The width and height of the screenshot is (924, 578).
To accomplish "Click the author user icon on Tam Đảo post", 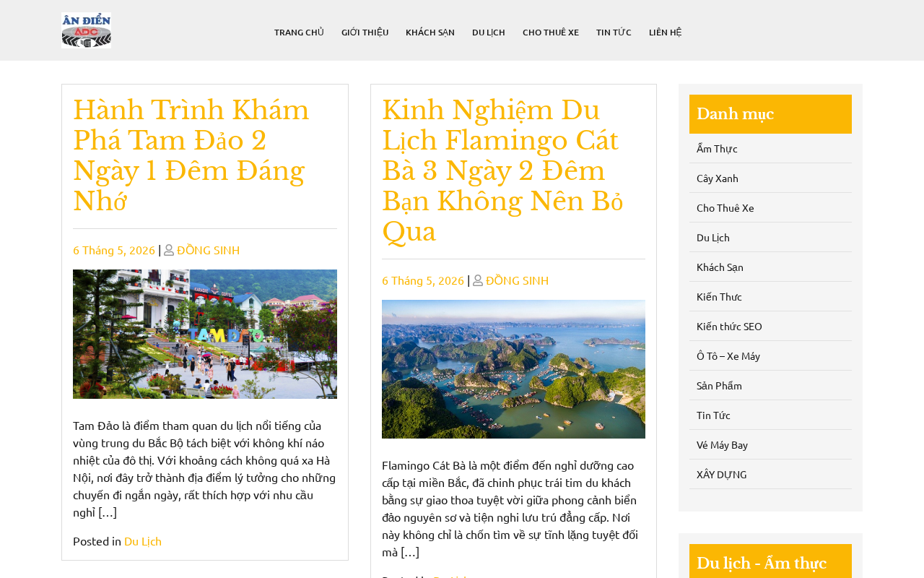I will (x=169, y=250).
